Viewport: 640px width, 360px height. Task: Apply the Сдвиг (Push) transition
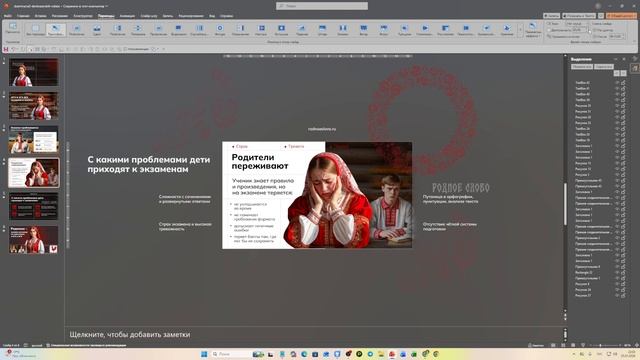[x=97, y=29]
